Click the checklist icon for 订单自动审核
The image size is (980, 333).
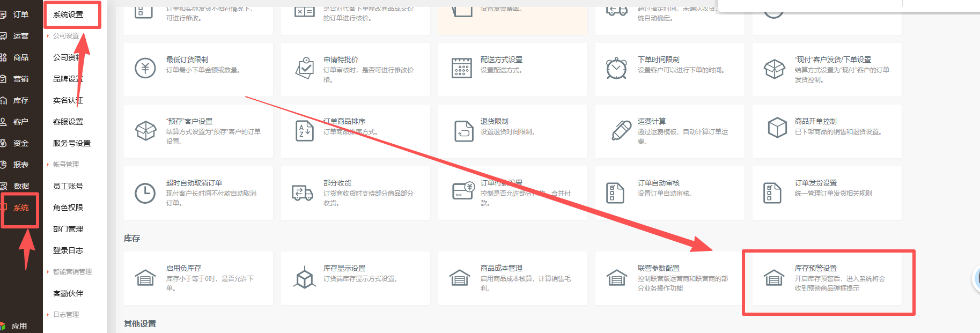click(615, 193)
